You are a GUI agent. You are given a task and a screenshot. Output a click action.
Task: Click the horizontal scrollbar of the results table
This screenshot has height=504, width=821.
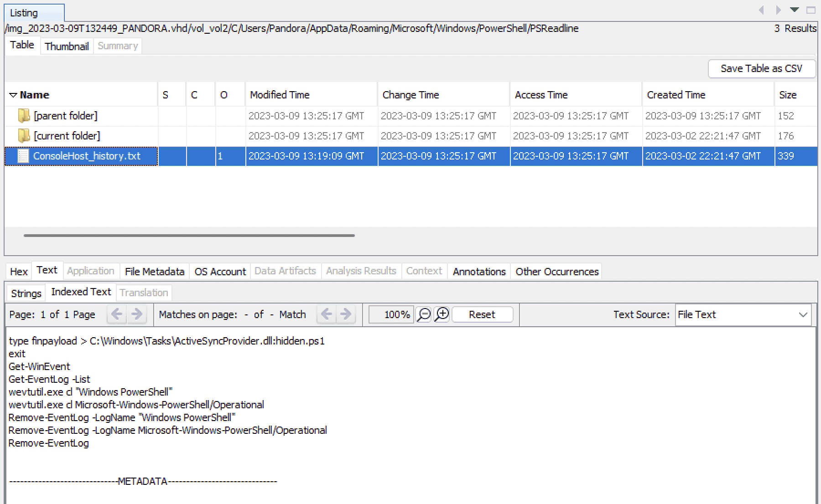pos(189,236)
